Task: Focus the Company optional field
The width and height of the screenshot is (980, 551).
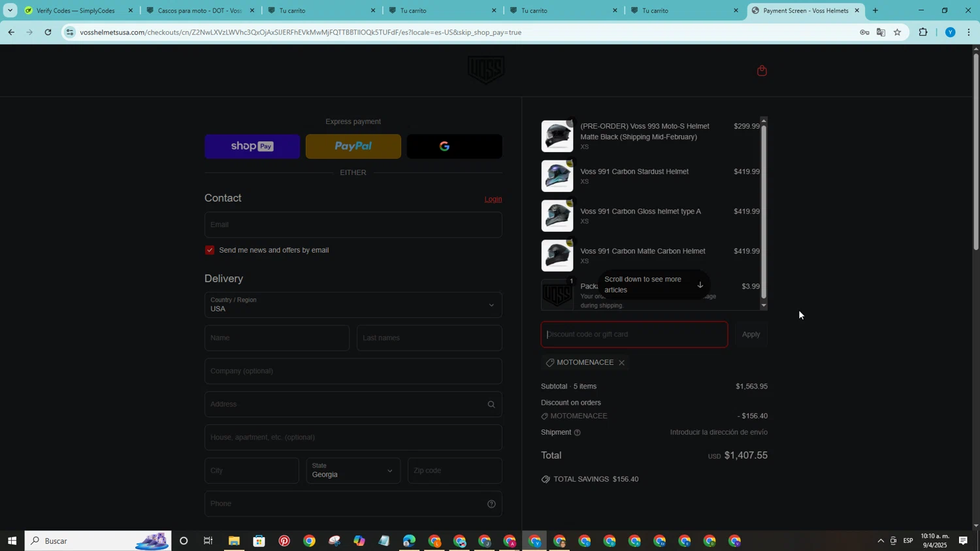Action: 353,371
